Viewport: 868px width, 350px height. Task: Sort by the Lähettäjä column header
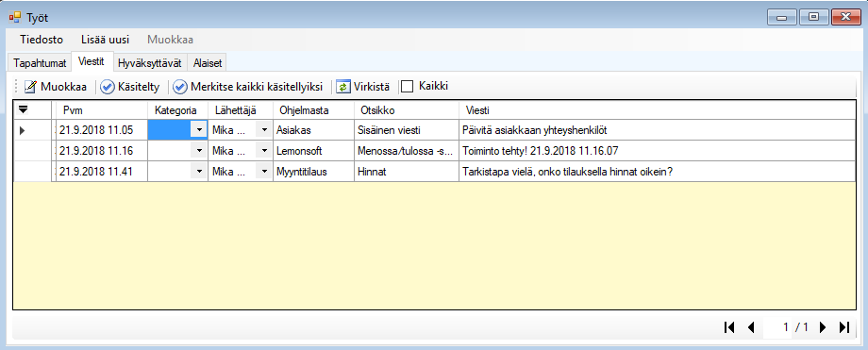click(241, 109)
